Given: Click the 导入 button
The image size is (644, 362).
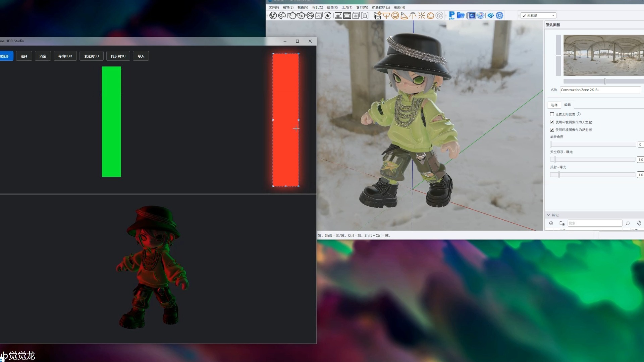Looking at the screenshot, I should coord(141,56).
